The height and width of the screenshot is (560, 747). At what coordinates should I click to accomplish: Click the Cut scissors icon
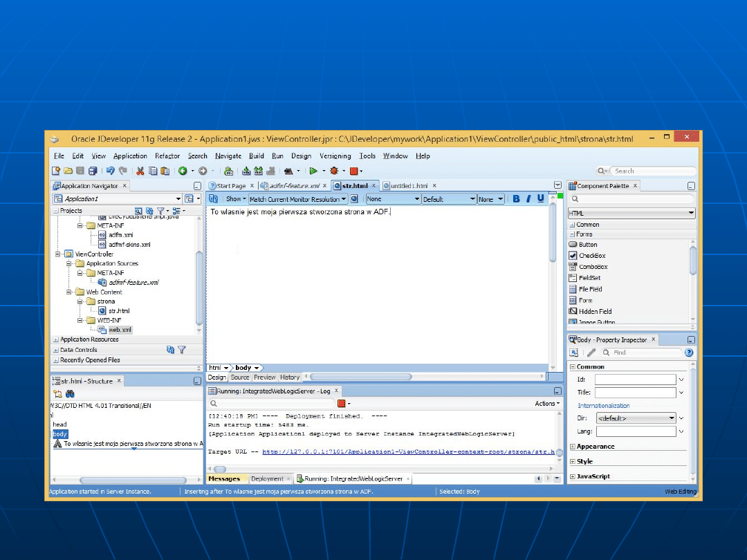(140, 171)
